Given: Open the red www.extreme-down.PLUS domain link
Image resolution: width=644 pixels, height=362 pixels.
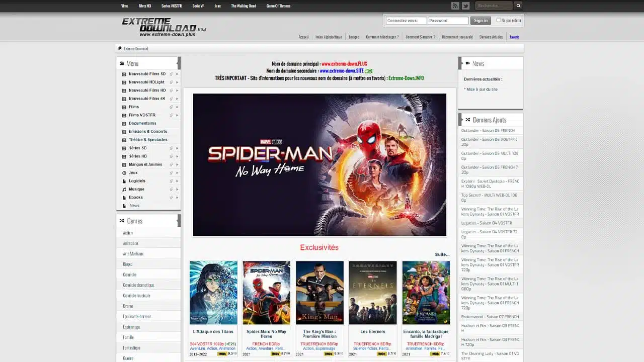Looking at the screenshot, I should pyautogui.click(x=344, y=64).
